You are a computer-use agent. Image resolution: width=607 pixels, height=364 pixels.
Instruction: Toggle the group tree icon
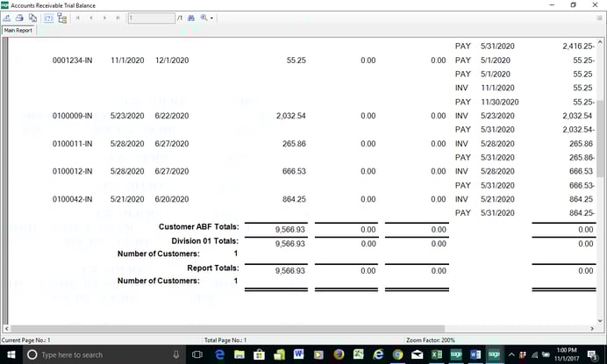[61, 18]
